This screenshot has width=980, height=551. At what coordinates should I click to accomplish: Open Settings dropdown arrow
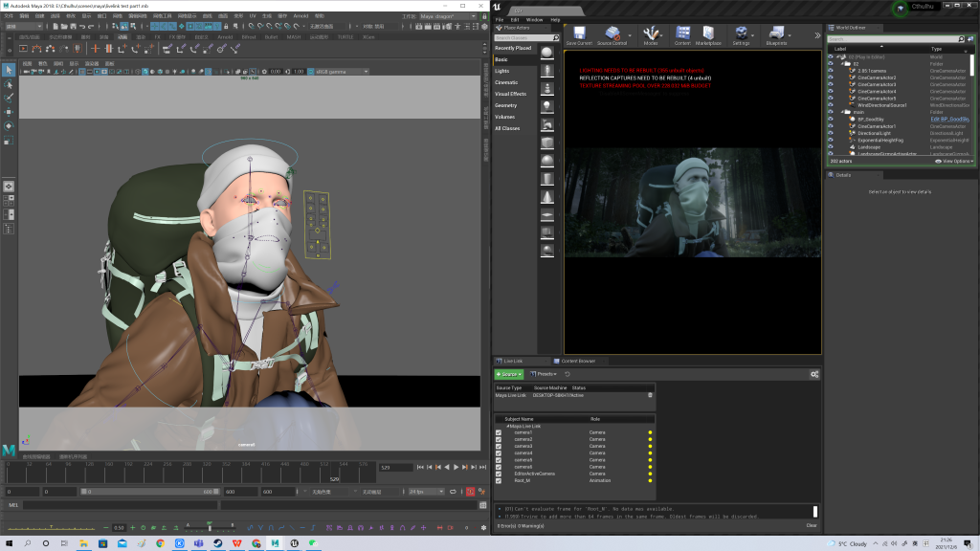point(752,35)
